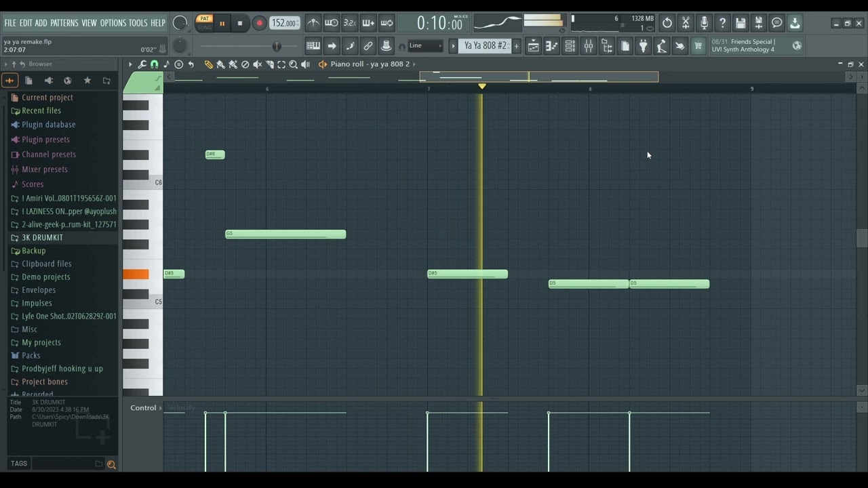Toggle countdown before recording button
868x488 pixels.
pos(350,23)
